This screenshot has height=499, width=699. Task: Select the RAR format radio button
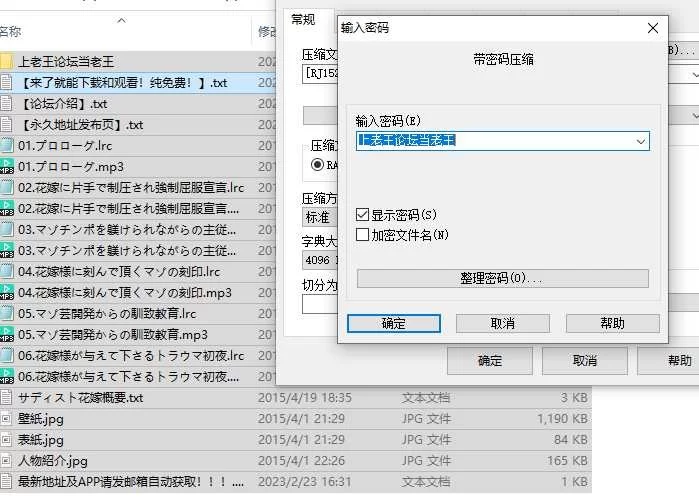[x=317, y=165]
